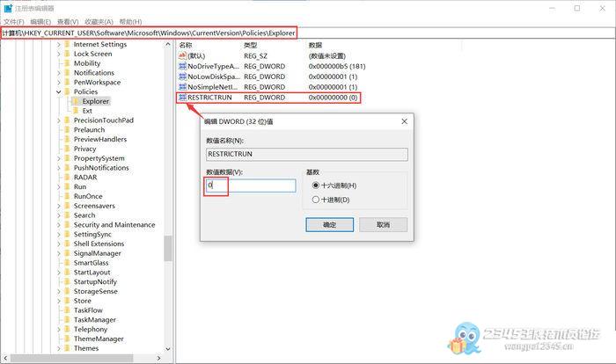Viewport: 616px width, 364px height.
Task: Expand the Internet Settings tree node
Action: click(x=59, y=44)
